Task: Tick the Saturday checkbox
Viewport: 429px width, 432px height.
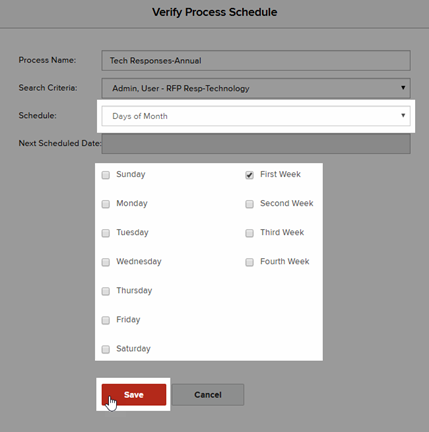Action: [x=106, y=349]
